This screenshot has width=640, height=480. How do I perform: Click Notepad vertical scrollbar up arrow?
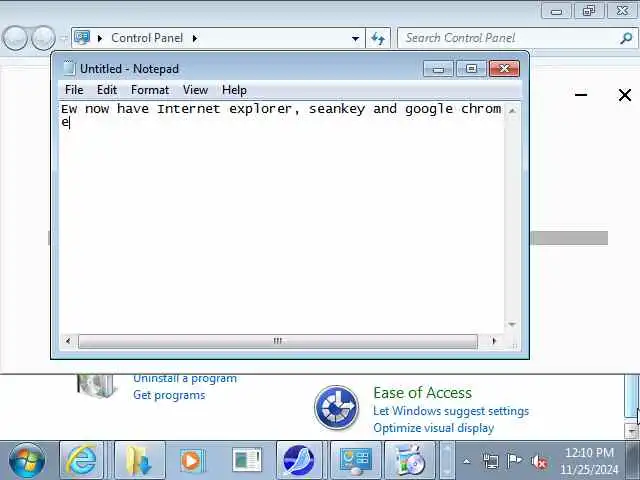point(512,110)
